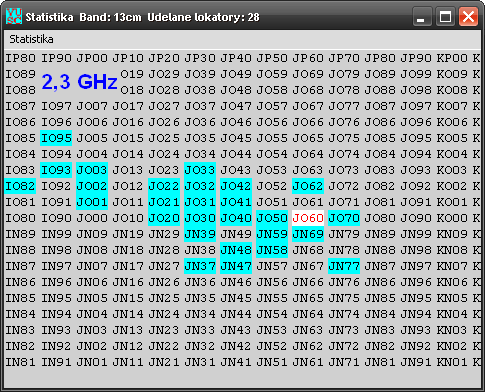The width and height of the screenshot is (485, 392).
Task: Click highlighted locator JO32
Action: [x=200, y=186]
